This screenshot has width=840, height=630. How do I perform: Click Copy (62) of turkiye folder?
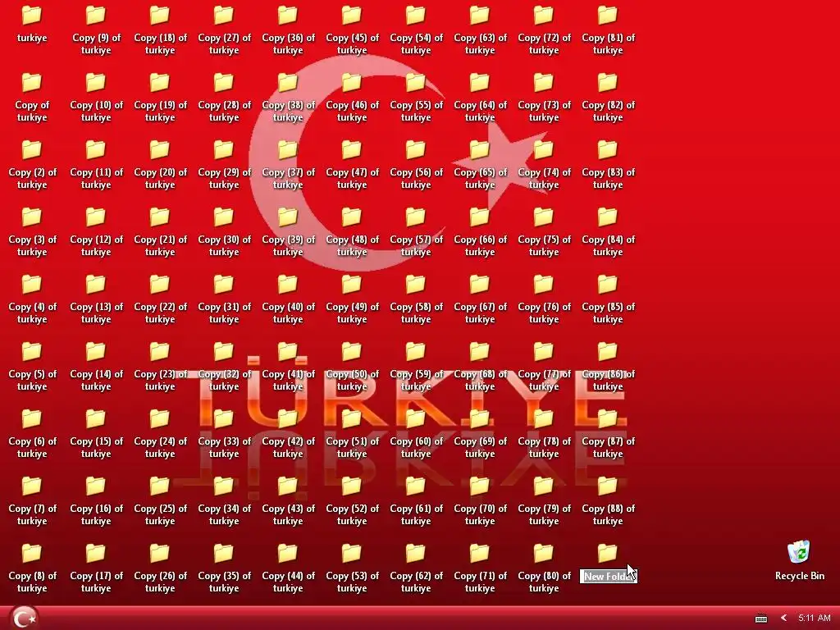pos(416,554)
